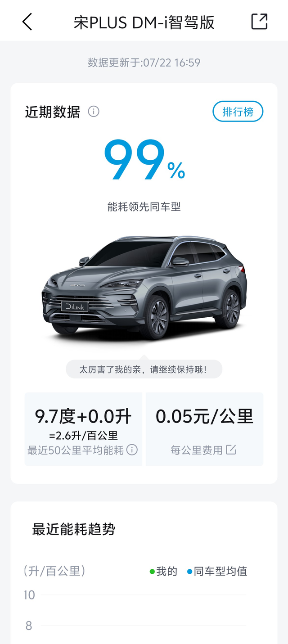288x644 pixels.
Task: Tap the 太厉害了我的亲 message bubble
Action: 144,369
